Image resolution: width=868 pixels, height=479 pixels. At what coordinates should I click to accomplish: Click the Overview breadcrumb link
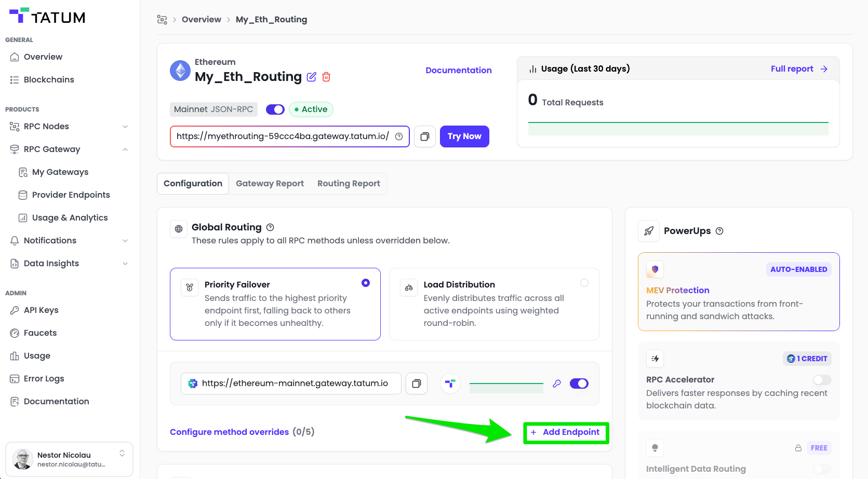click(202, 20)
